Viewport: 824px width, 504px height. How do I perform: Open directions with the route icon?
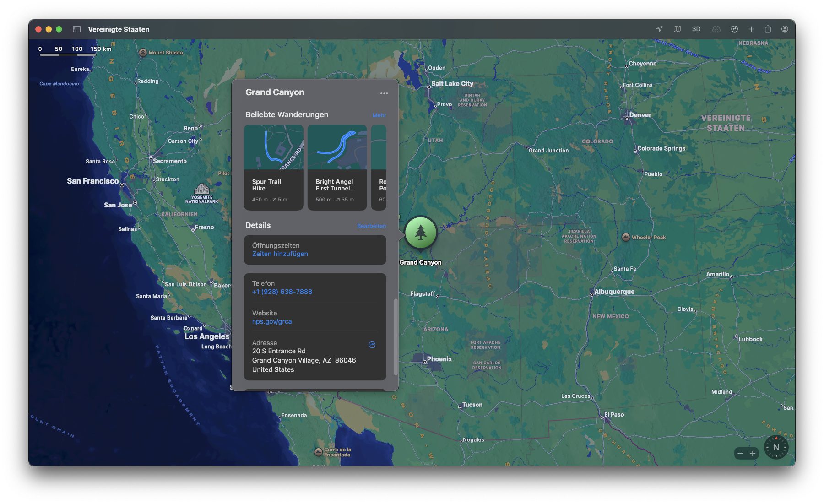pos(734,29)
